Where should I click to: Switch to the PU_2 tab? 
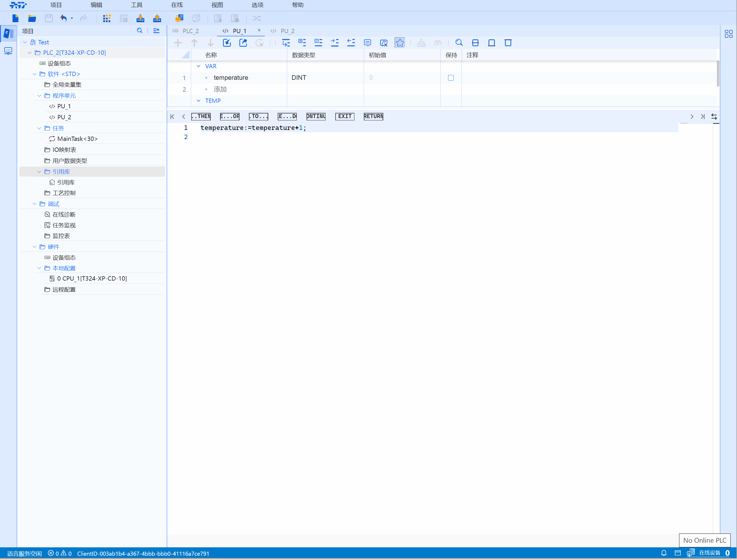click(x=287, y=31)
